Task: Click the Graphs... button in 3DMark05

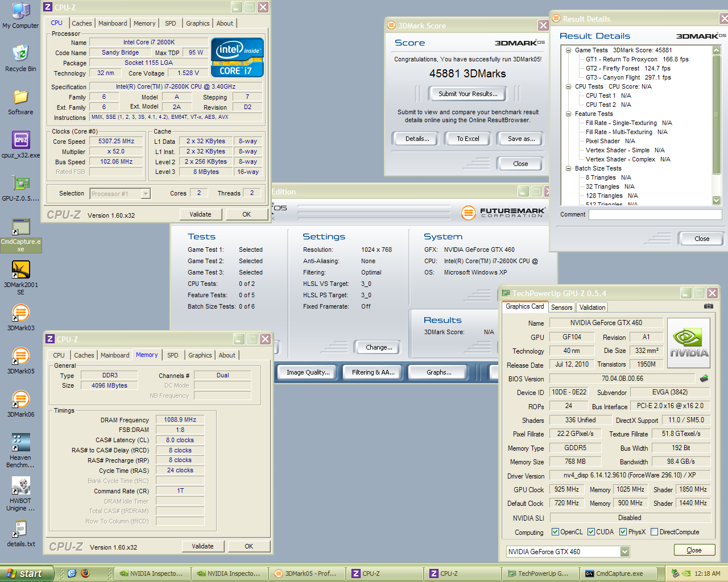Action: point(439,372)
